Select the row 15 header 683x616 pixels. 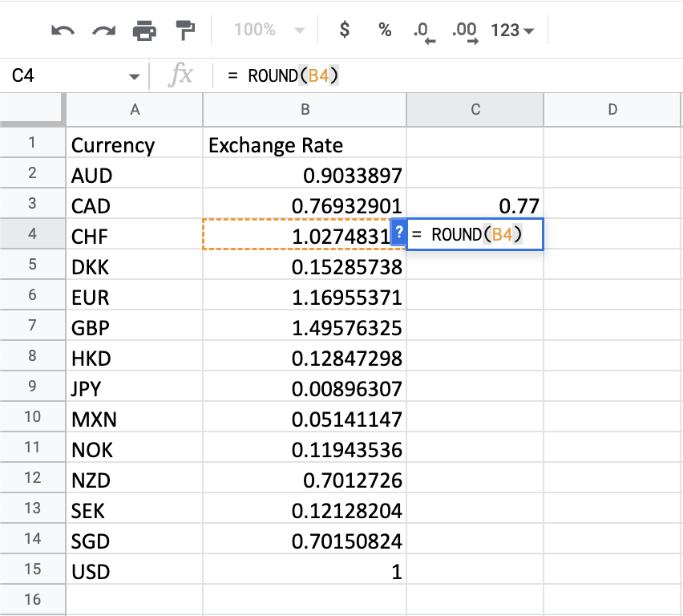tap(32, 569)
